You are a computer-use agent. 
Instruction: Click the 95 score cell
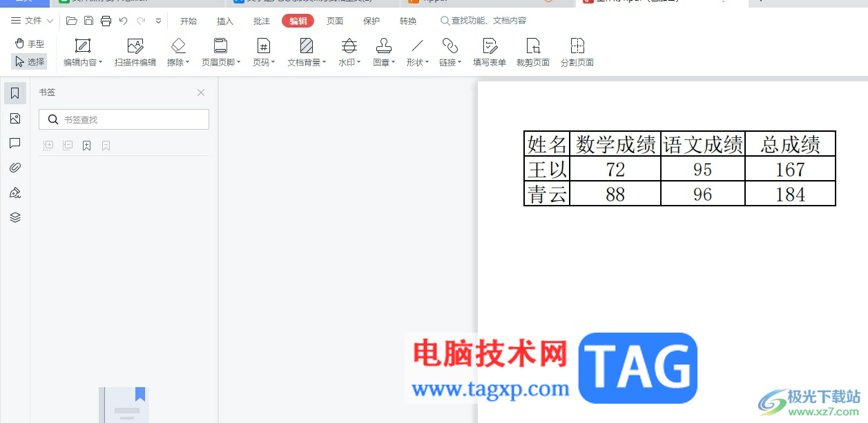click(x=703, y=169)
